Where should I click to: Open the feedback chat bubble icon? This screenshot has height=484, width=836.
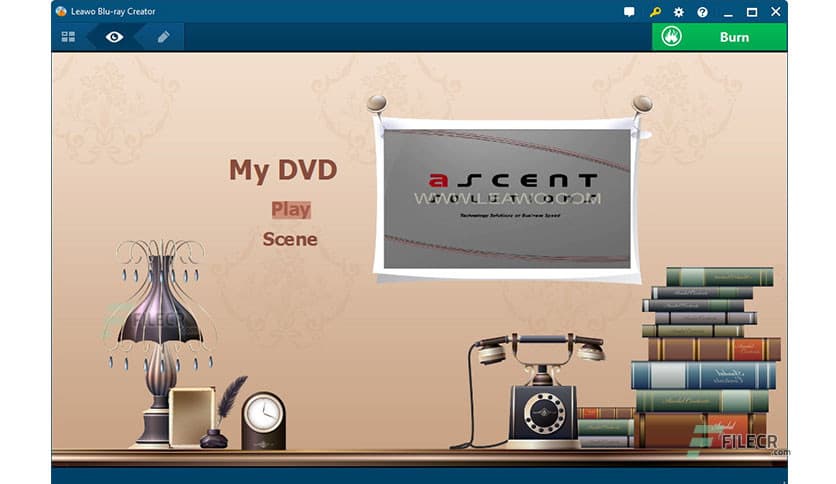coord(629,12)
